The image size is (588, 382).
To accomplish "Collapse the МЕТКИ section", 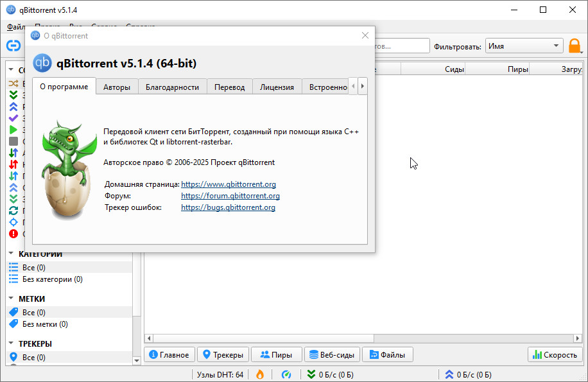I will tap(12, 299).
